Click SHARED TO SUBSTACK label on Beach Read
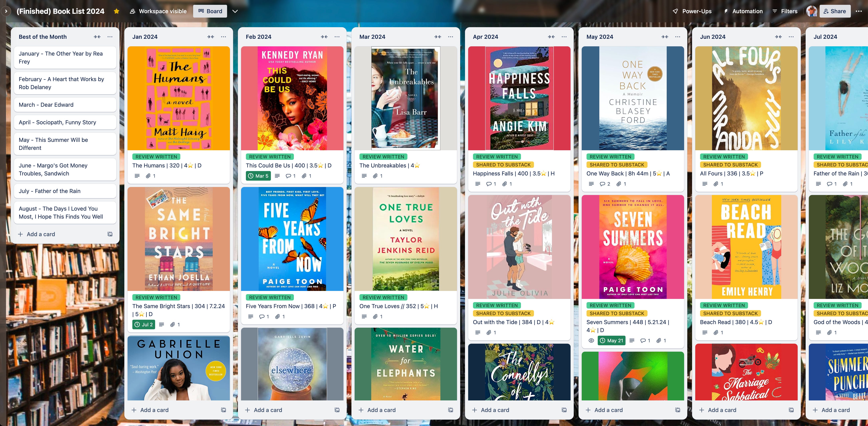Image resolution: width=868 pixels, height=426 pixels. tap(730, 313)
